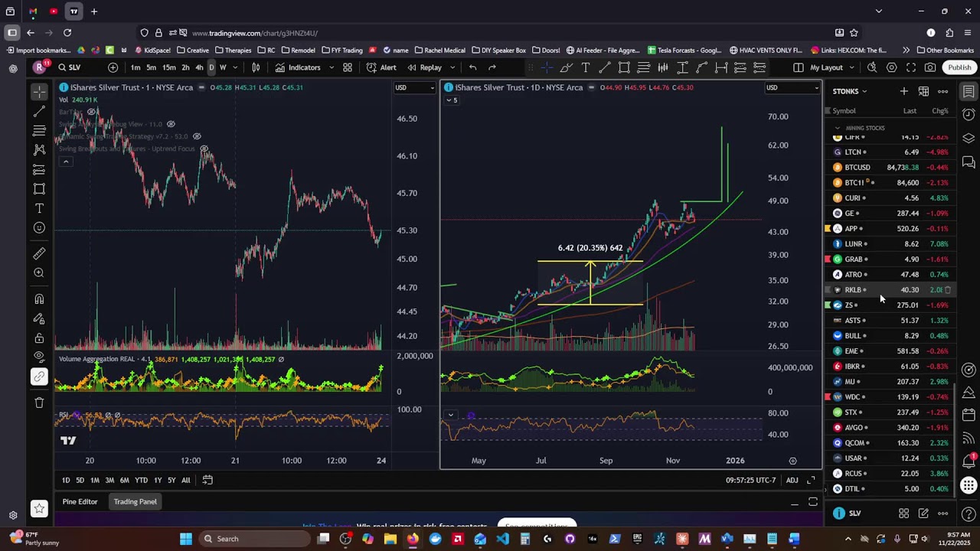The width and height of the screenshot is (980, 551).
Task: Enter fullscreen mode icon
Action: tap(910, 67)
